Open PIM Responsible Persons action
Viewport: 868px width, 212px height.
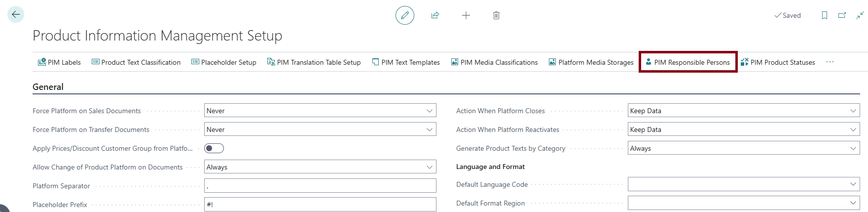[687, 62]
